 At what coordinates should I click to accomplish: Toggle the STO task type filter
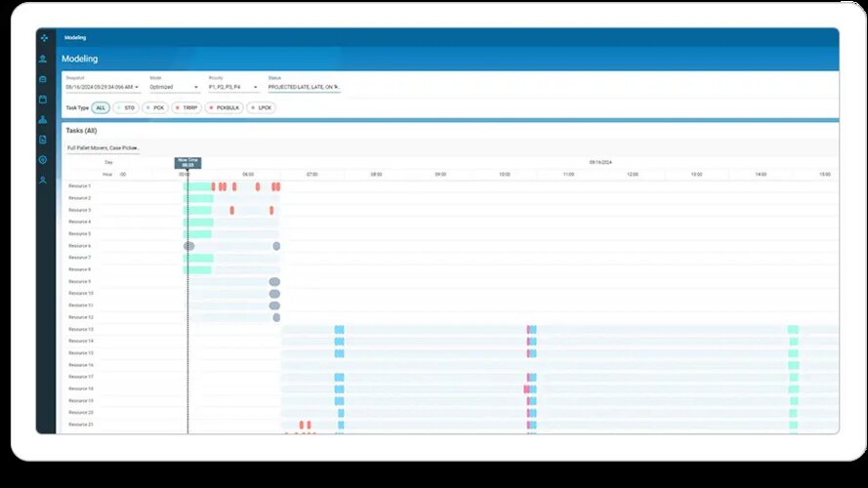(127, 107)
